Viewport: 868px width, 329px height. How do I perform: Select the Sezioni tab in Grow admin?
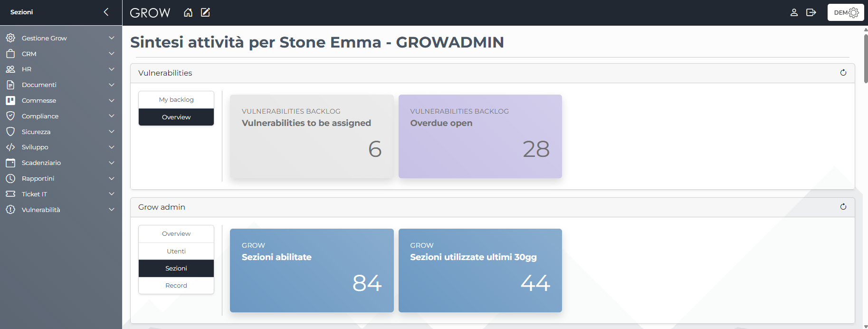pos(176,268)
